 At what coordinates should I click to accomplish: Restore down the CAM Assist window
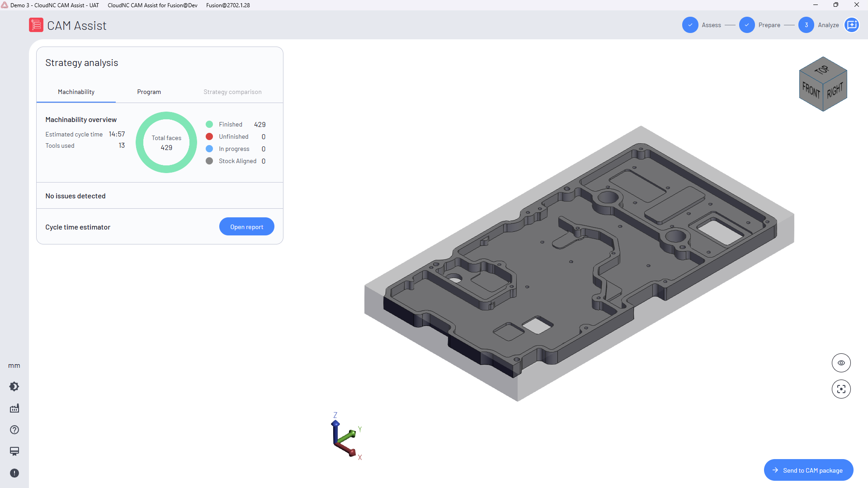tap(836, 5)
